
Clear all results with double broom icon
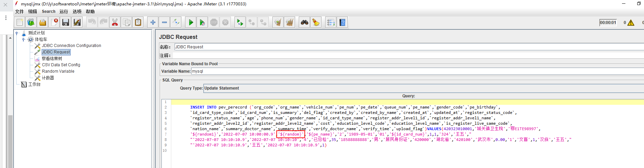[x=290, y=22]
